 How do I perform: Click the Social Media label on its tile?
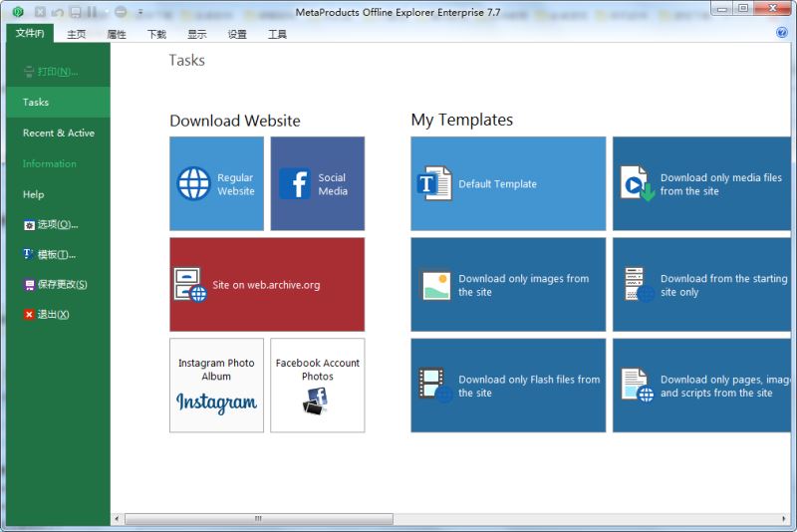click(x=333, y=184)
